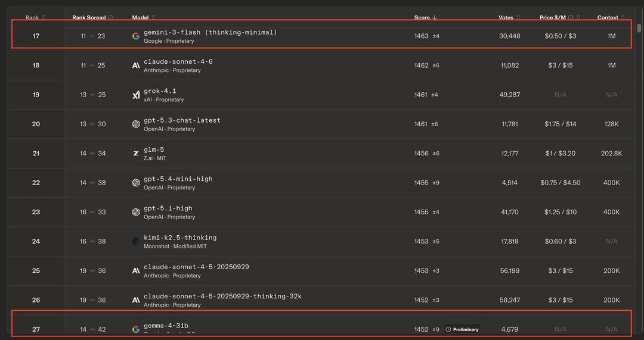Open the kimi-k2.5-thinking model name
This screenshot has width=644, height=340.
point(180,238)
